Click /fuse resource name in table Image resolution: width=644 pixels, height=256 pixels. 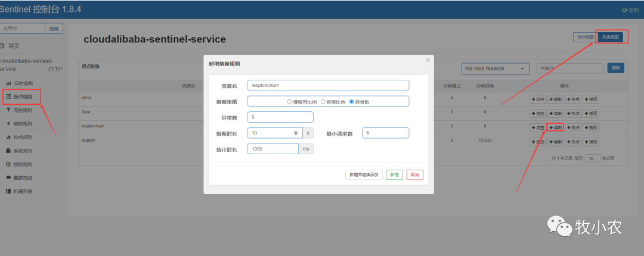pyautogui.click(x=86, y=112)
